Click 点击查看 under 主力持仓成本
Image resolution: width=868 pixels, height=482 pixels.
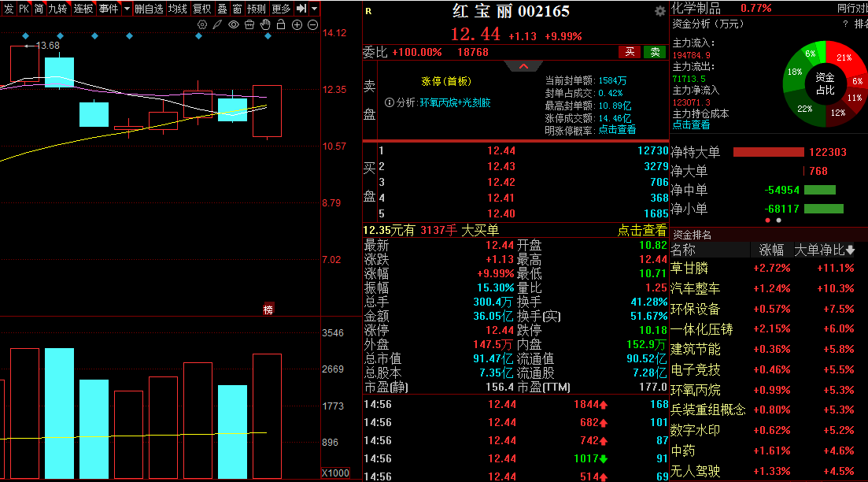coord(691,125)
